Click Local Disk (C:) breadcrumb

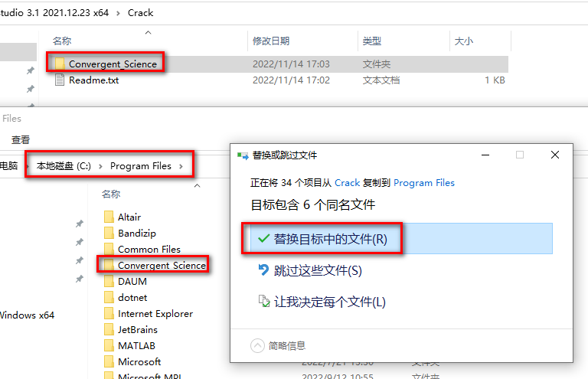[x=64, y=166]
